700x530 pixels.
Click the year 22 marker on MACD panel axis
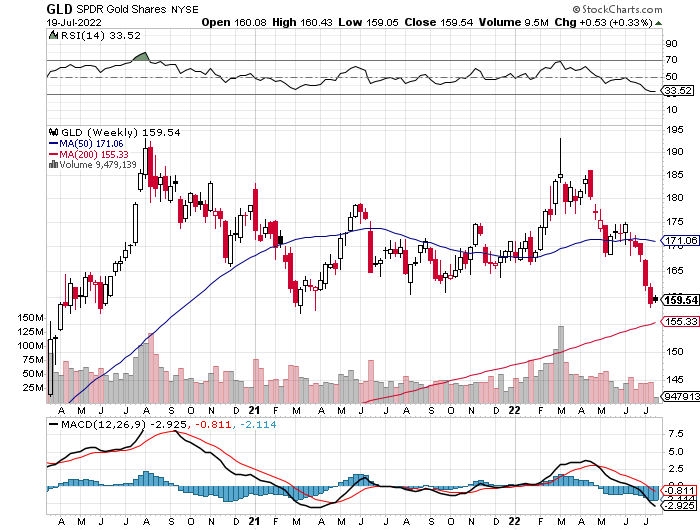click(515, 521)
